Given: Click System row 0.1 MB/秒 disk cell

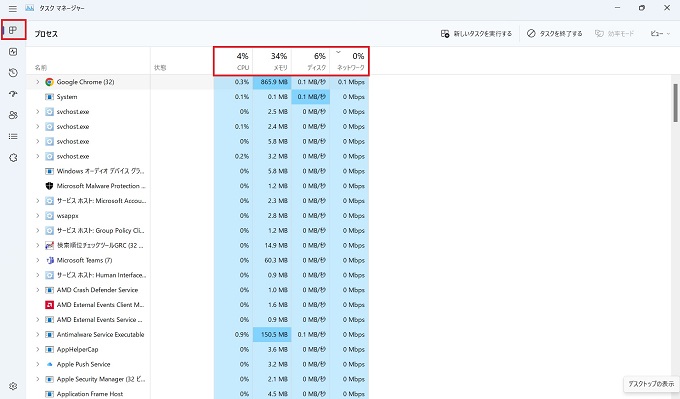Looking at the screenshot, I should (311, 97).
